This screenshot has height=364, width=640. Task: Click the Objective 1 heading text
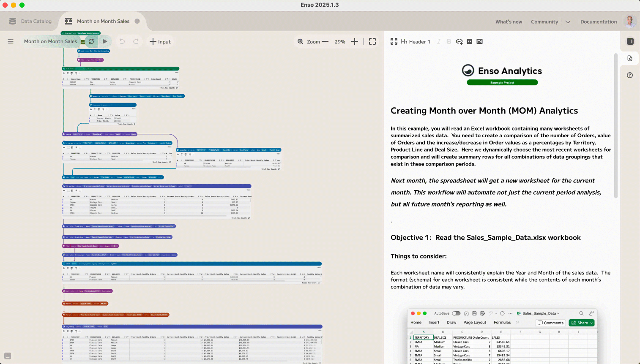pyautogui.click(x=486, y=237)
